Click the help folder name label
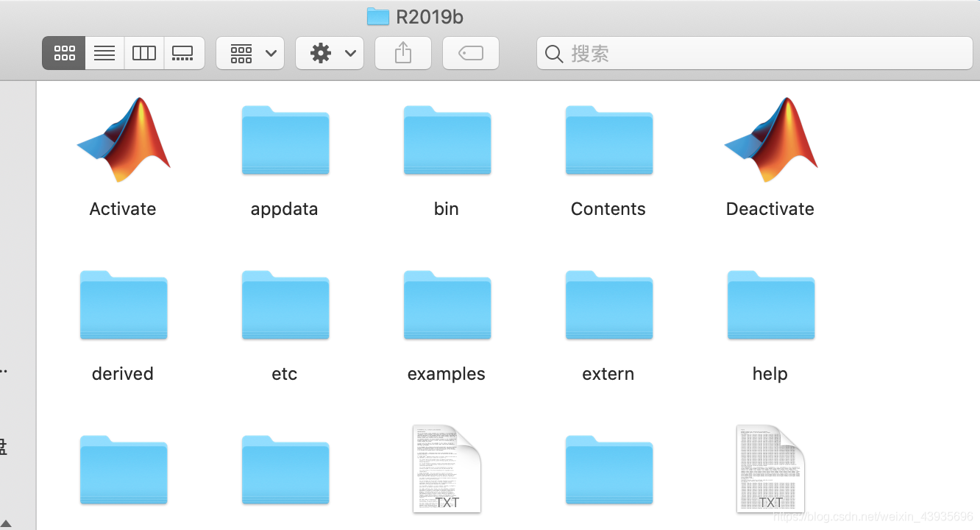The height and width of the screenshot is (530, 980). point(770,374)
